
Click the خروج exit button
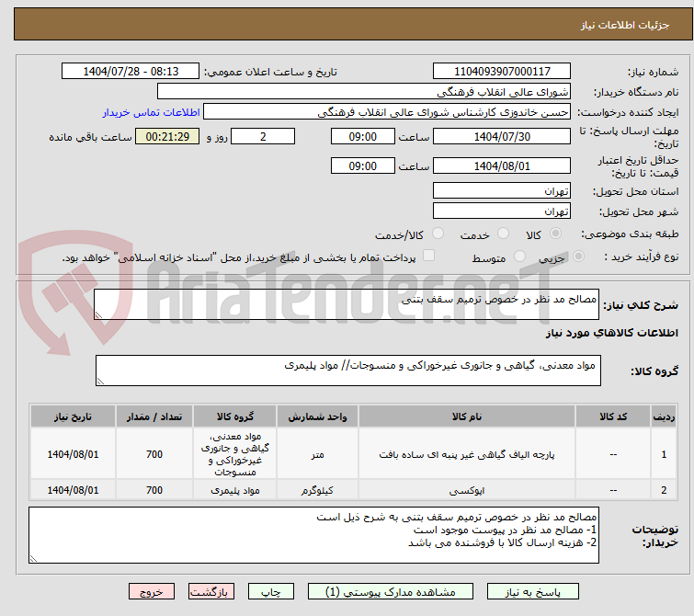[152, 592]
